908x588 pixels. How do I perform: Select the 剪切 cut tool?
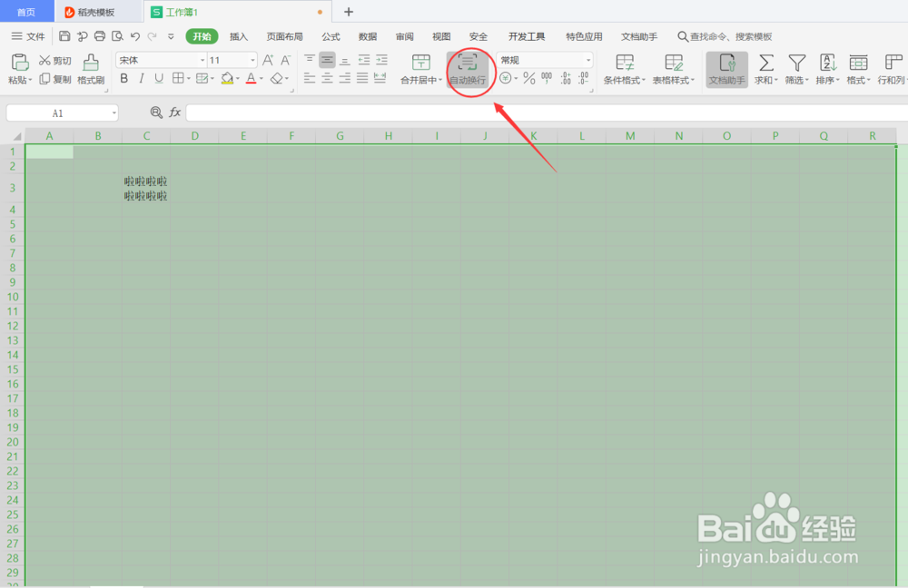[x=54, y=60]
